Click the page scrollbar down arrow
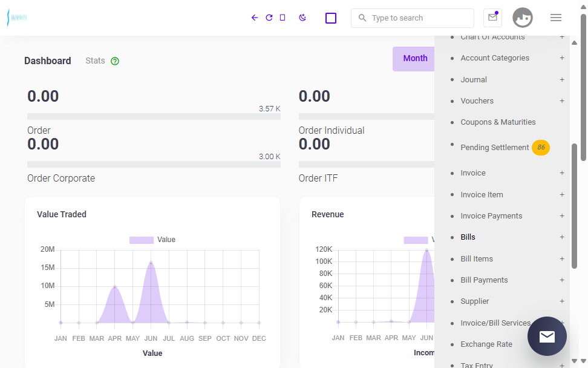The image size is (588, 368). coord(583,361)
